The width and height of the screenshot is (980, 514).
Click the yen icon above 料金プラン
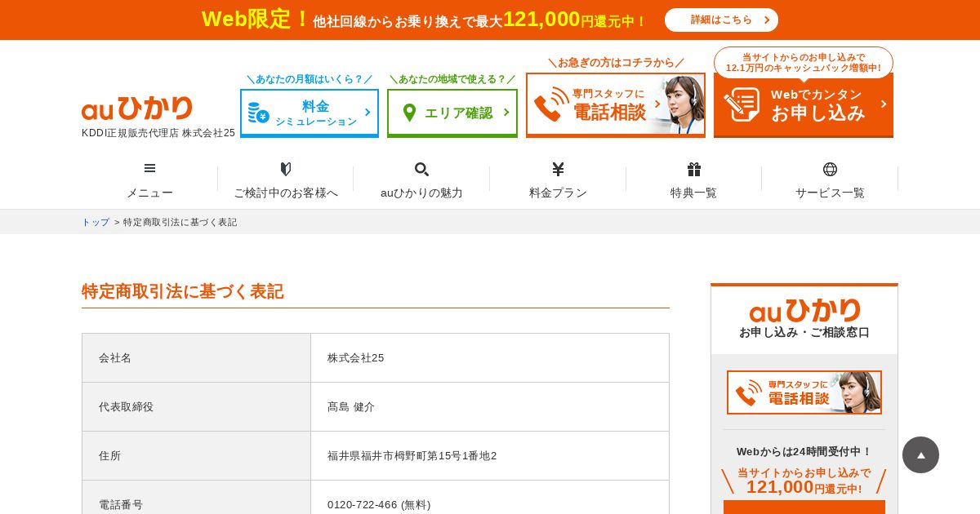pyautogui.click(x=558, y=169)
